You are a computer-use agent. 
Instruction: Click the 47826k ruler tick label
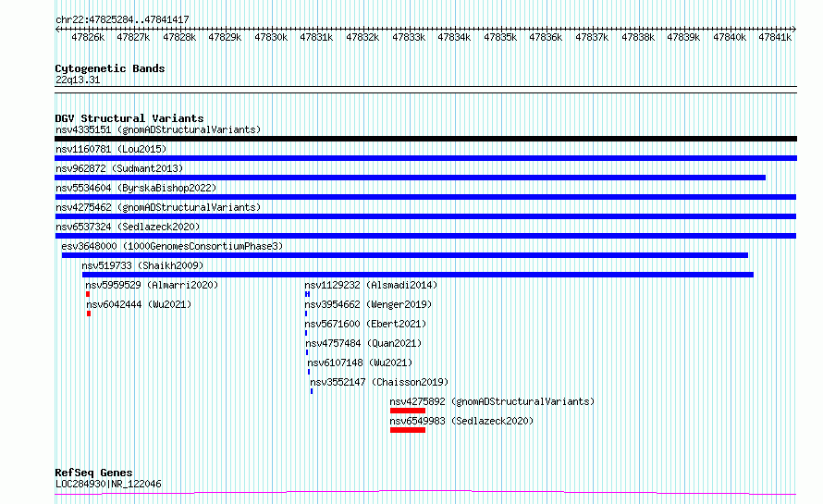click(88, 37)
